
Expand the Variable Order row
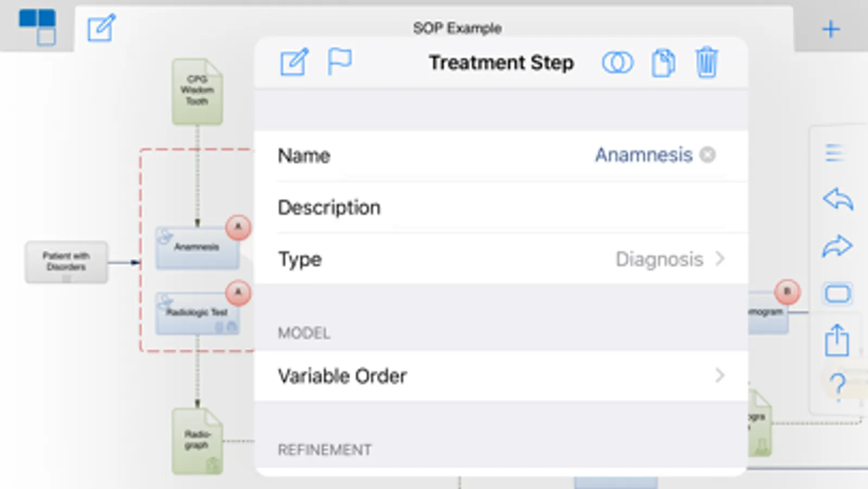pos(500,376)
